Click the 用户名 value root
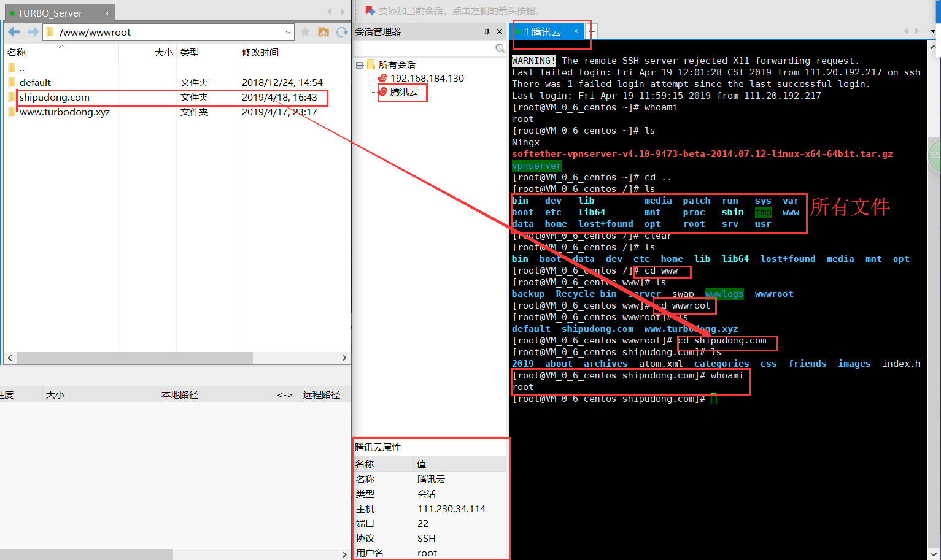This screenshot has height=560, width=941. click(x=427, y=553)
